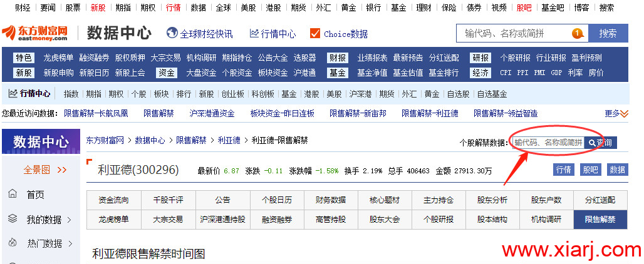
Task: Select the 股东户数 tab
Action: click(546, 200)
